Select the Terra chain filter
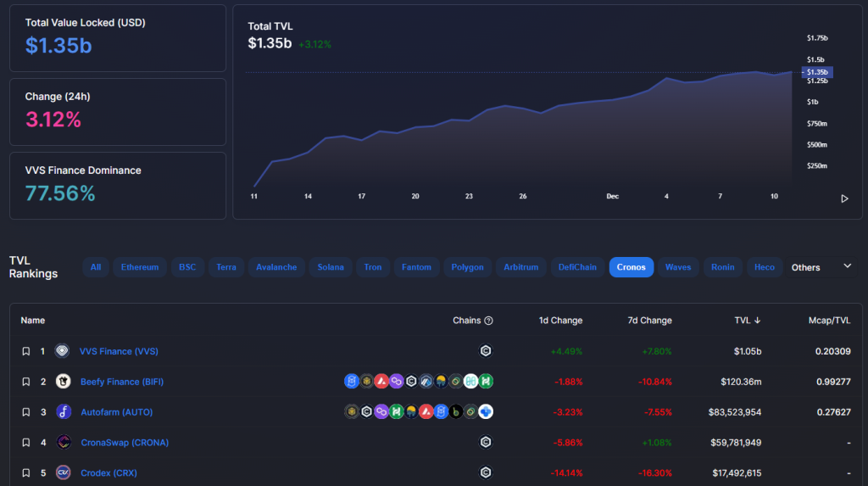 [x=225, y=267]
